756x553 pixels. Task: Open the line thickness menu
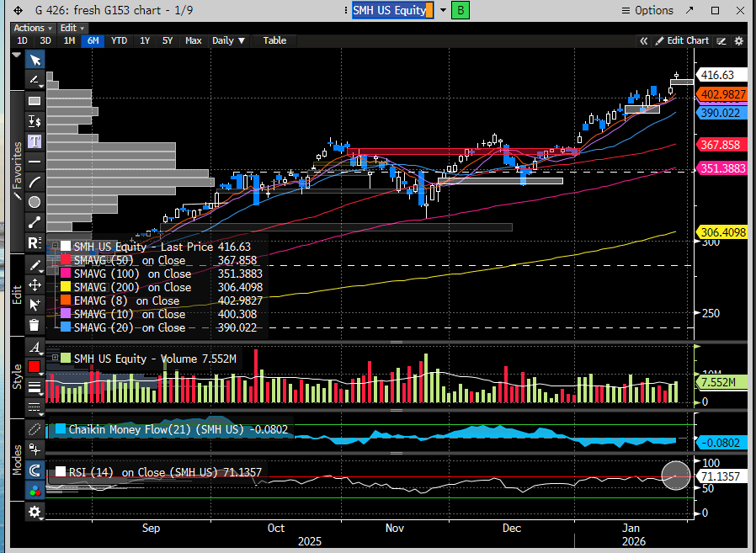(x=35, y=387)
